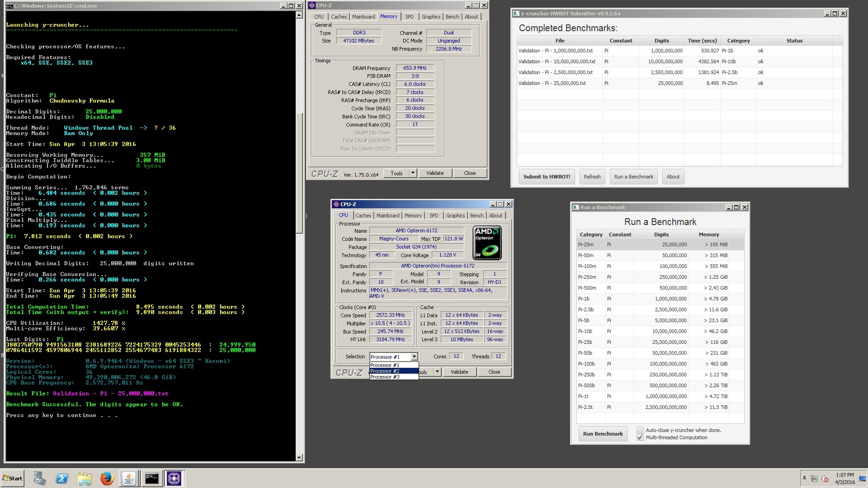
Task: Close the CPU-Z Memory window
Action: pos(484,5)
